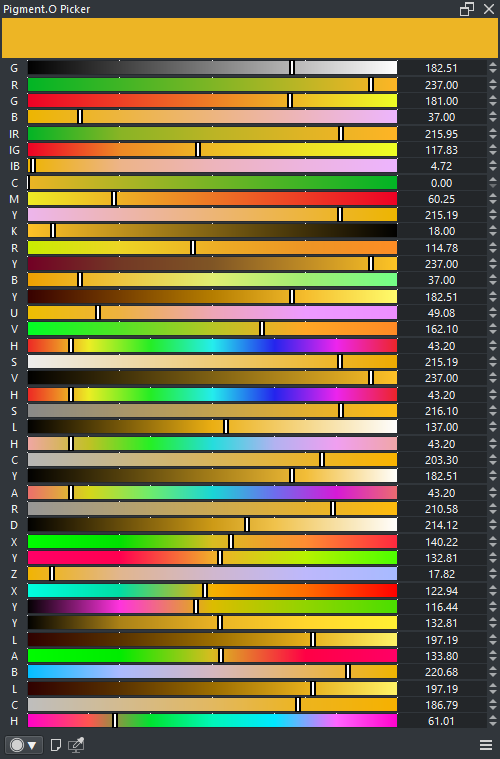The width and height of the screenshot is (500, 759).
Task: Select the 117.83 IG value field
Action: tap(441, 150)
